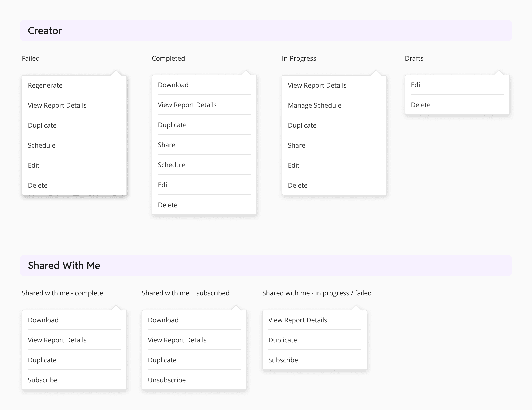
Task: Click Delete in the In-Progress menu
Action: [298, 185]
